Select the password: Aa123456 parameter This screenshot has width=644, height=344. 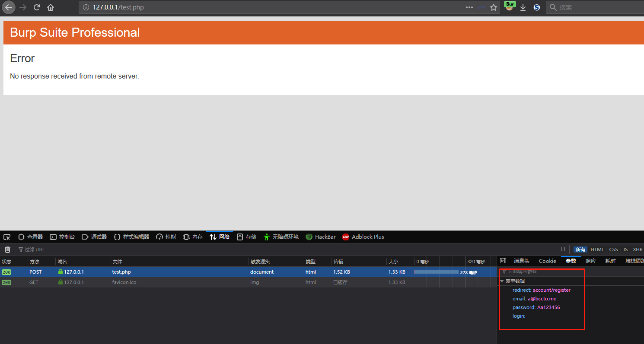tap(536, 307)
